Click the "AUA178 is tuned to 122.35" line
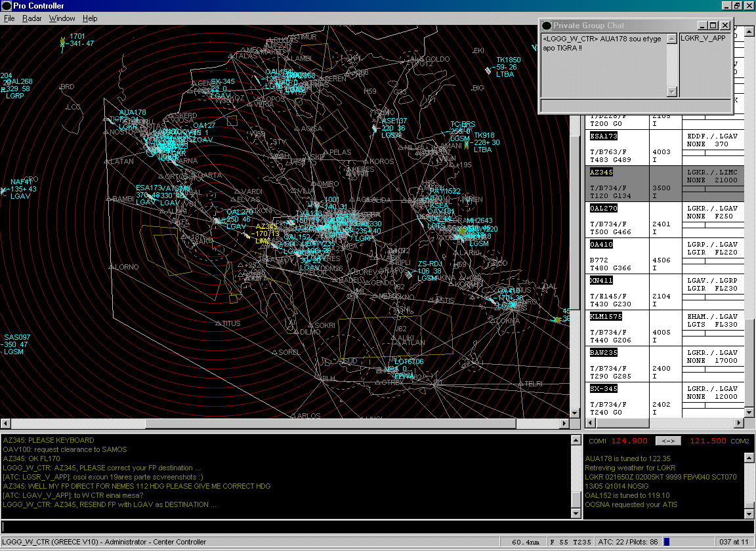Image resolution: width=756 pixels, height=551 pixels. [628, 459]
